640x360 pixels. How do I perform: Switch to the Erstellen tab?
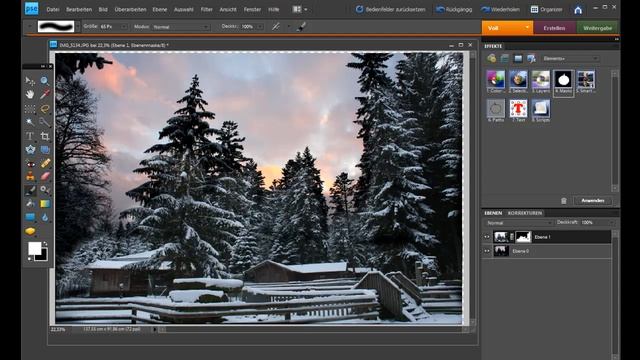554,28
